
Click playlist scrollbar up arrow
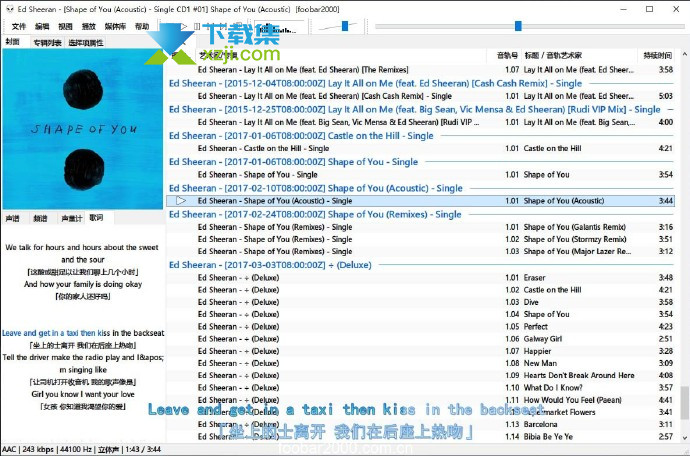(x=684, y=55)
